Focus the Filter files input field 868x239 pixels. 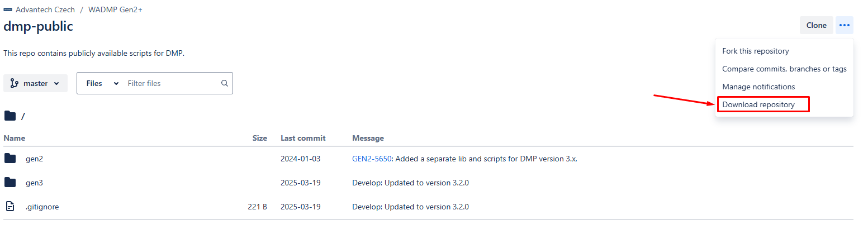[170, 83]
